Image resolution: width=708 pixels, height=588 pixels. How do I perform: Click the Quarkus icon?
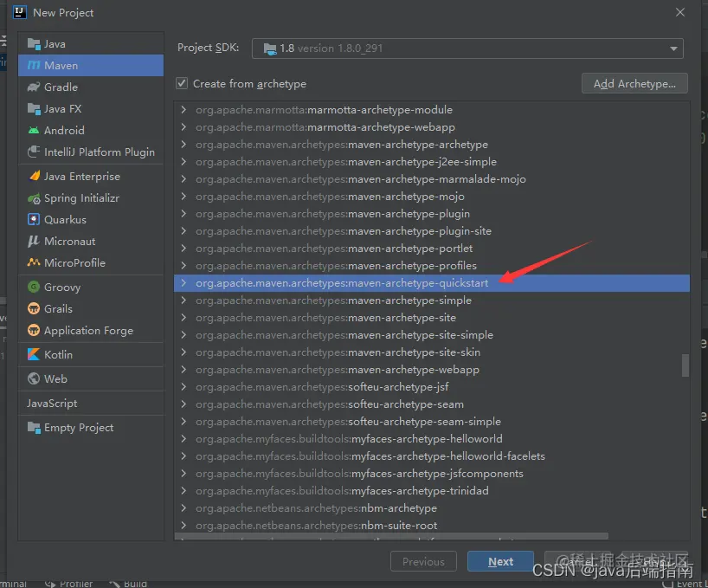34,219
